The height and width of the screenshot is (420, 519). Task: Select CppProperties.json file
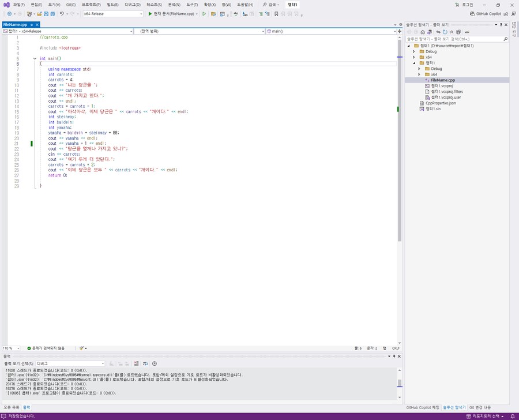(441, 103)
